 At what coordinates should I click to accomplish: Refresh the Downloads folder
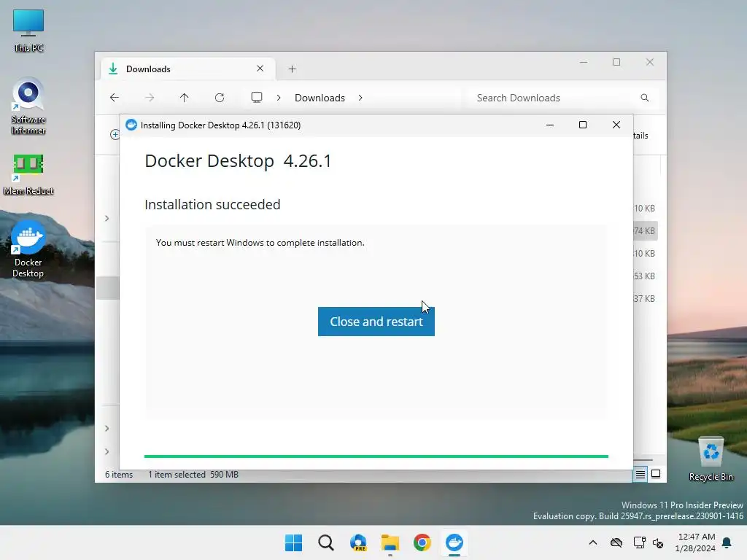pyautogui.click(x=220, y=98)
